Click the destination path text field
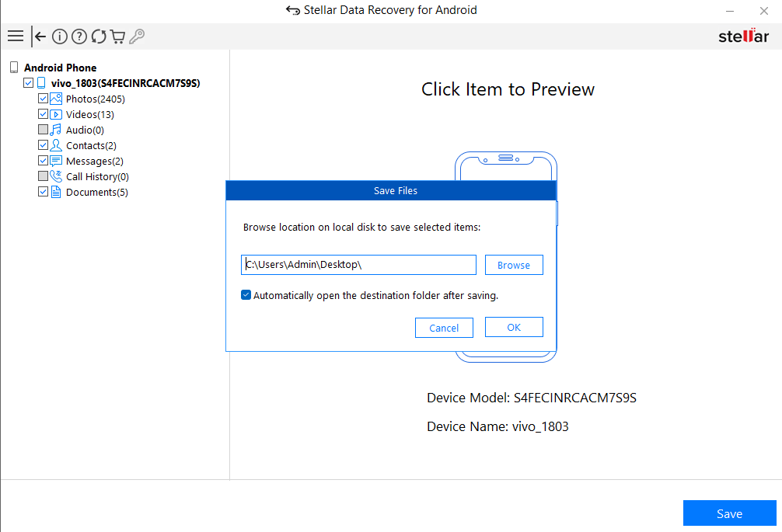This screenshot has height=532, width=782. (358, 265)
